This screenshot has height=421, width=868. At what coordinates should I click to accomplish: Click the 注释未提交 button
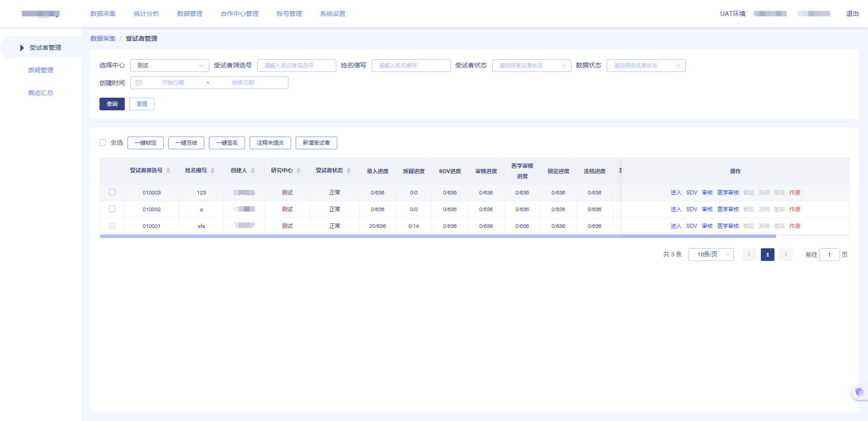click(x=270, y=143)
